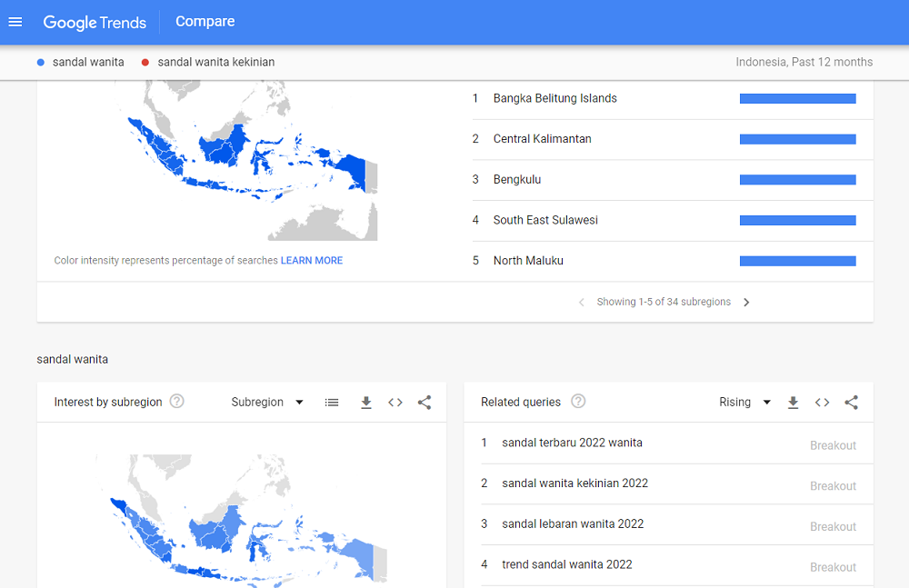Screen dimensions: 909x588
Task: Go to next page of subregions
Action: tap(746, 303)
